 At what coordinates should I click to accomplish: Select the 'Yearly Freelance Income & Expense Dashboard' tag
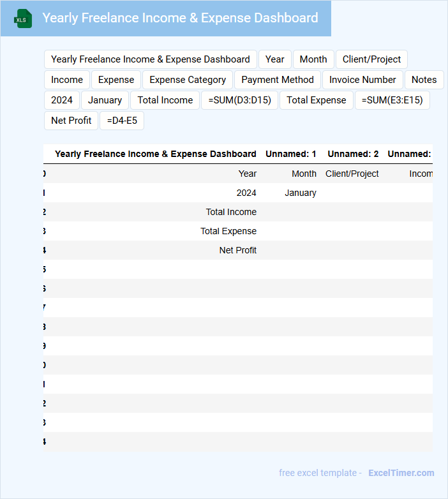151,59
